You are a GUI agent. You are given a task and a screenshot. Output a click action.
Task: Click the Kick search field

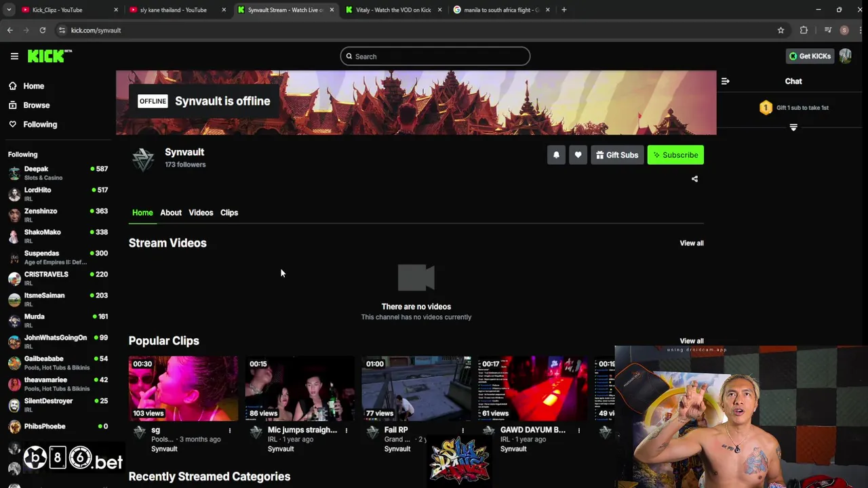[435, 56]
